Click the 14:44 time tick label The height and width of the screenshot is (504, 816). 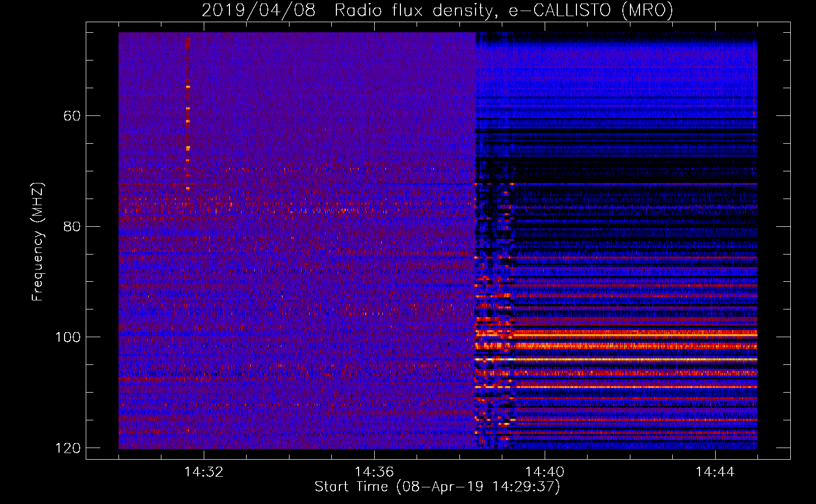tap(715, 472)
